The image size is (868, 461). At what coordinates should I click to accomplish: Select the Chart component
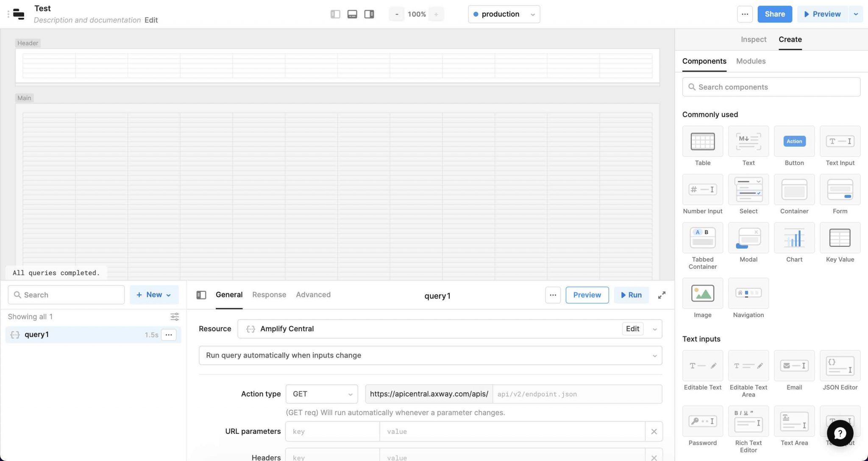click(794, 238)
